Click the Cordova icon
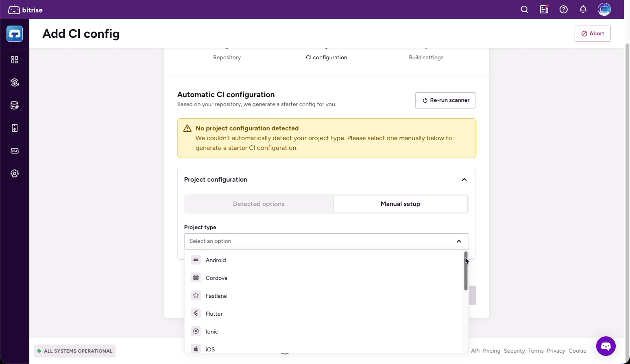The width and height of the screenshot is (630, 364). pyautogui.click(x=196, y=278)
